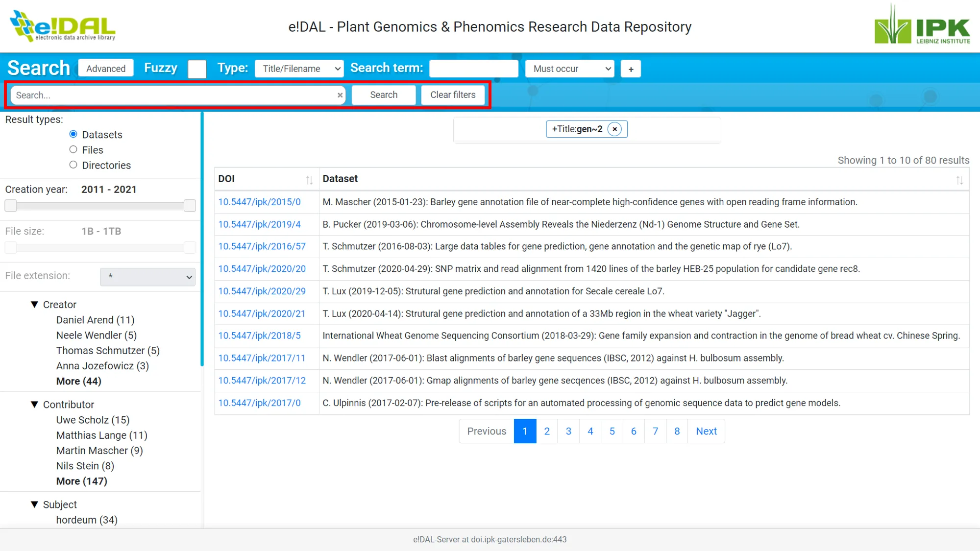The image size is (980, 551).
Task: Select the Directories result type
Action: (x=73, y=165)
